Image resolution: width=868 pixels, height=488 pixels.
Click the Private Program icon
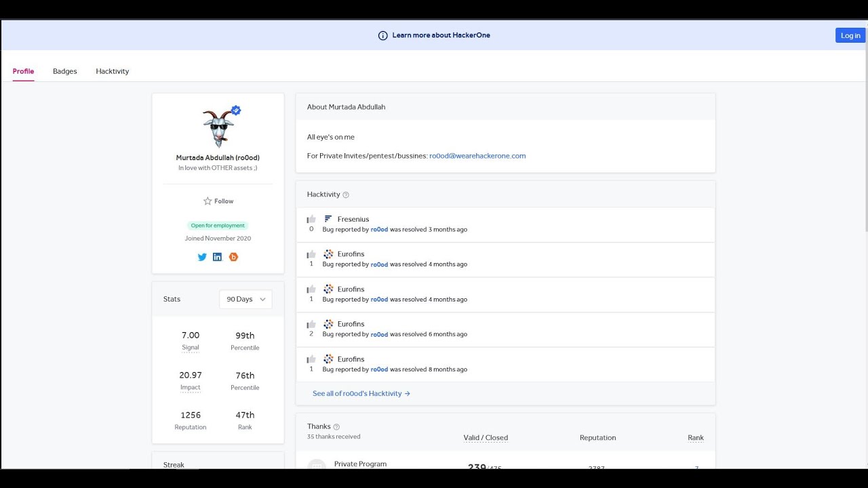point(317,465)
